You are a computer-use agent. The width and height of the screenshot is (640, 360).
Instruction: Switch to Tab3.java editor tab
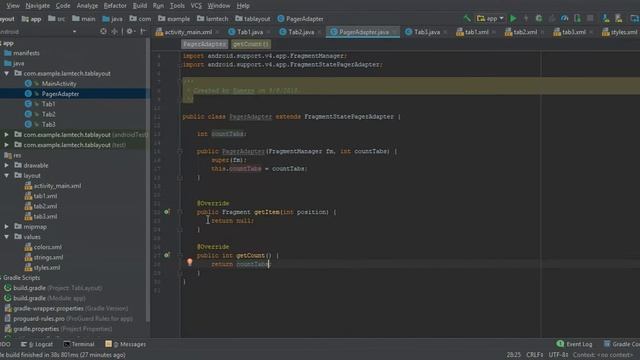coord(426,32)
